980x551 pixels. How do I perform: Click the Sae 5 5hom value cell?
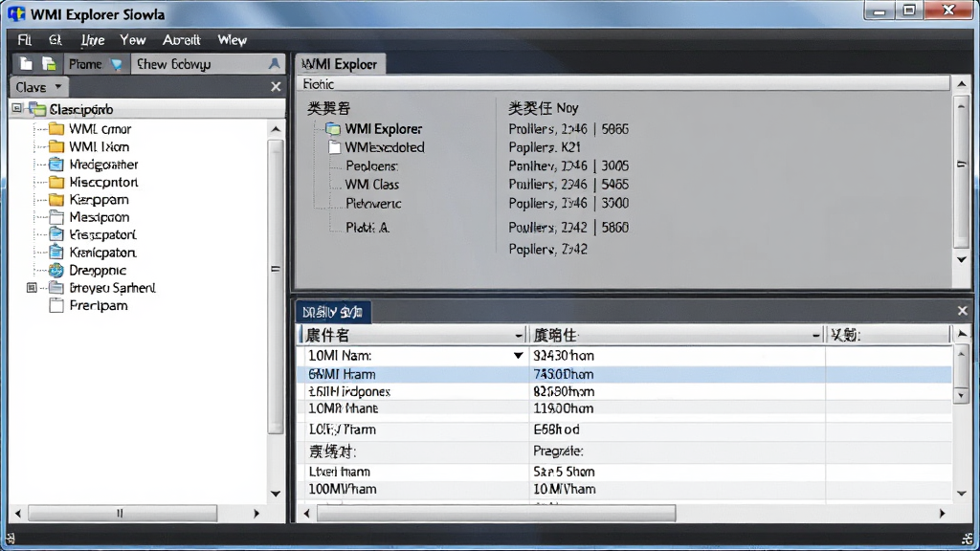677,472
